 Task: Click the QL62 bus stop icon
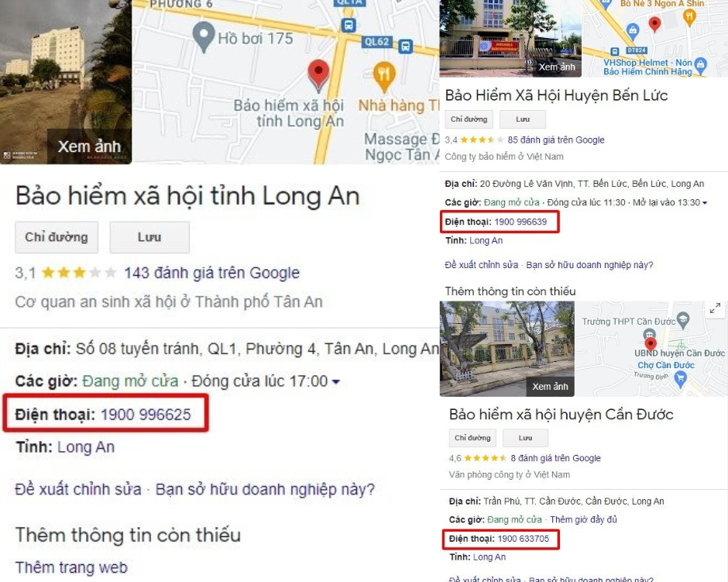(x=405, y=46)
